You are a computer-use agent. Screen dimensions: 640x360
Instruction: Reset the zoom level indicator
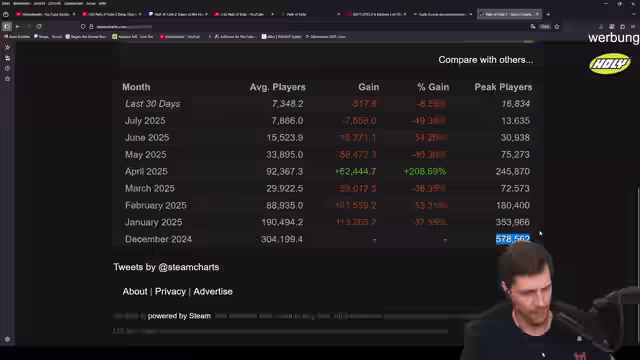point(544,27)
